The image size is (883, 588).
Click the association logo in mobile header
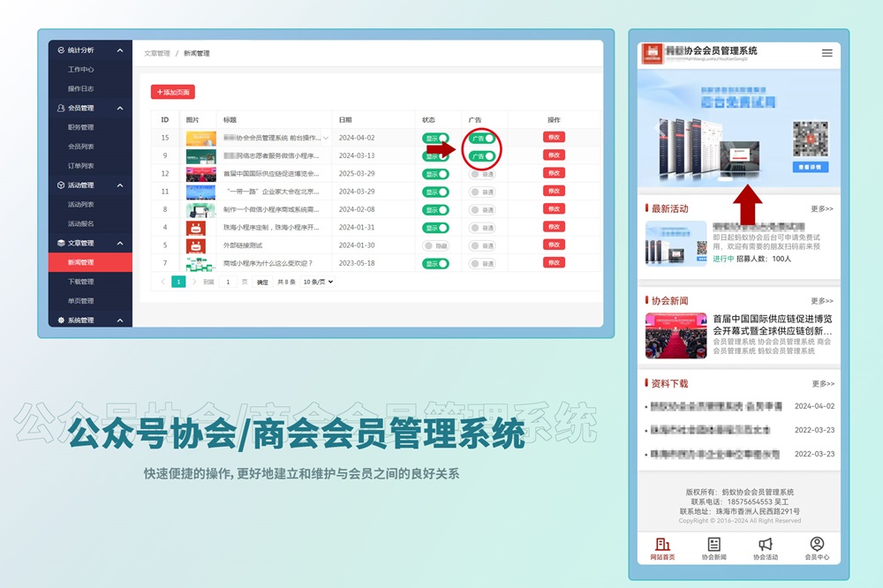pyautogui.click(x=653, y=53)
